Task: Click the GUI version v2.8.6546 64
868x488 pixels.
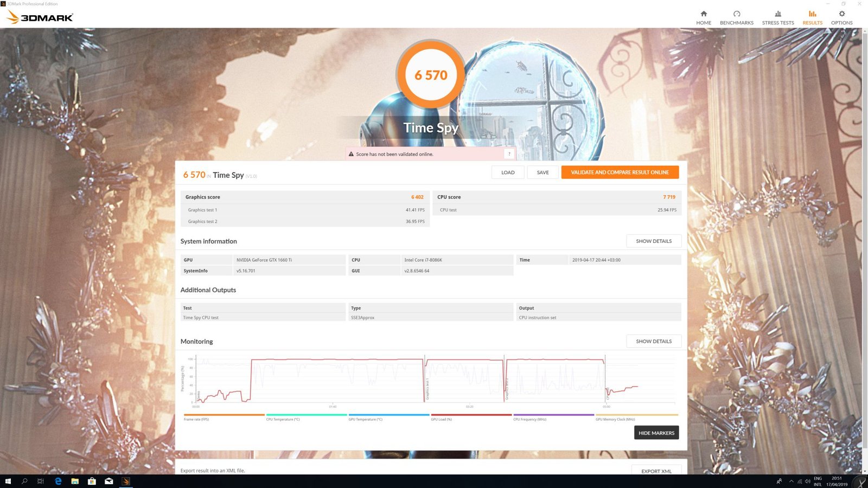Action: coord(417,271)
